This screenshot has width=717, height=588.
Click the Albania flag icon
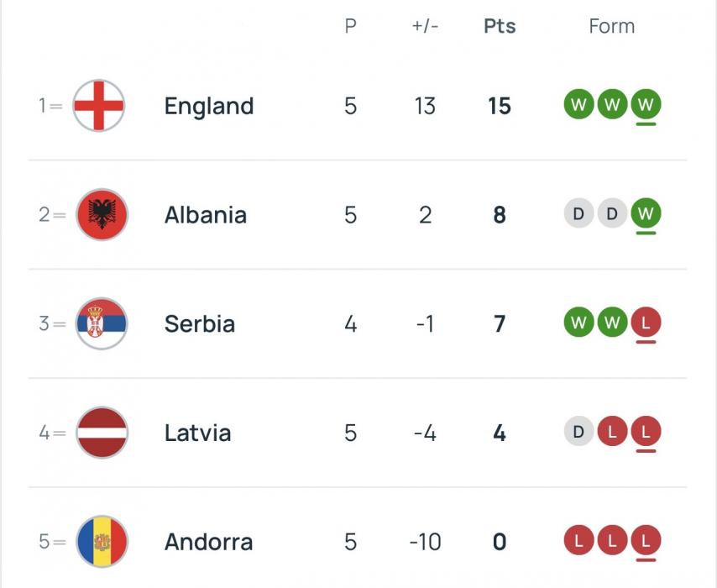102,215
